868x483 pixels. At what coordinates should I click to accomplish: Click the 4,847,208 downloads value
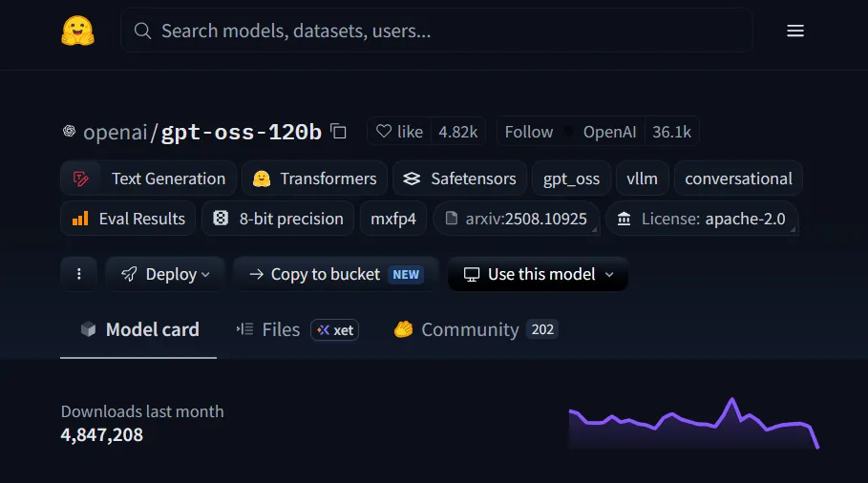coord(102,435)
